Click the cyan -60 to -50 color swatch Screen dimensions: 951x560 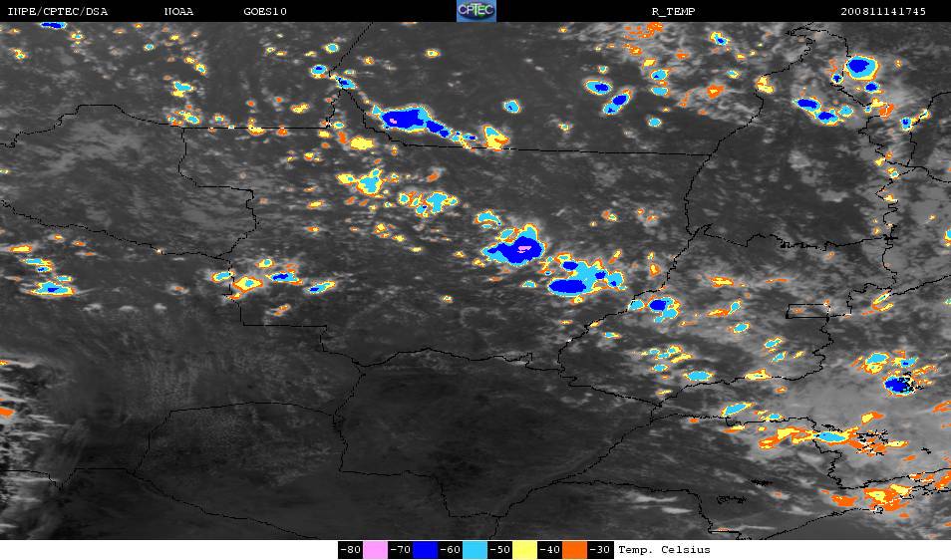point(475,550)
